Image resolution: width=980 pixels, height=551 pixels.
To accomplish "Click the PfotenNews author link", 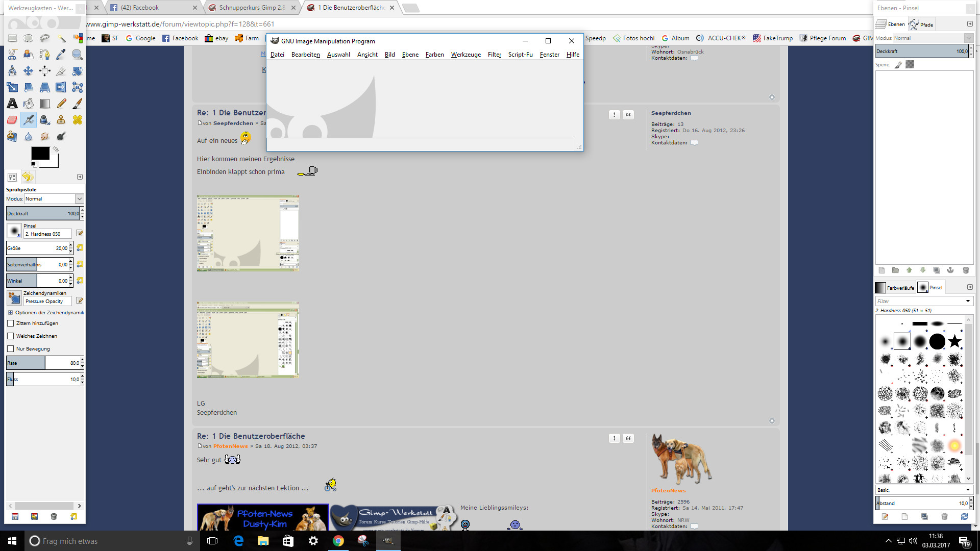I will (x=230, y=446).
